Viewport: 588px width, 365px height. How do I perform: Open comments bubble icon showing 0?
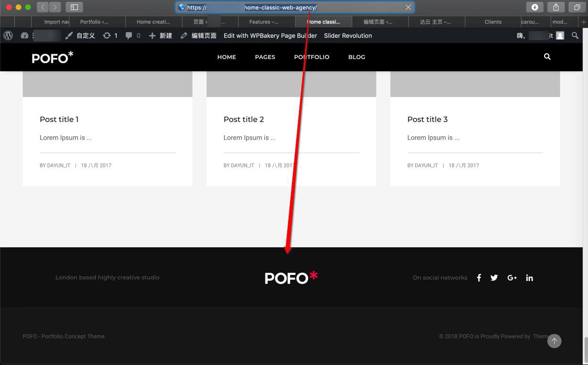tap(133, 35)
